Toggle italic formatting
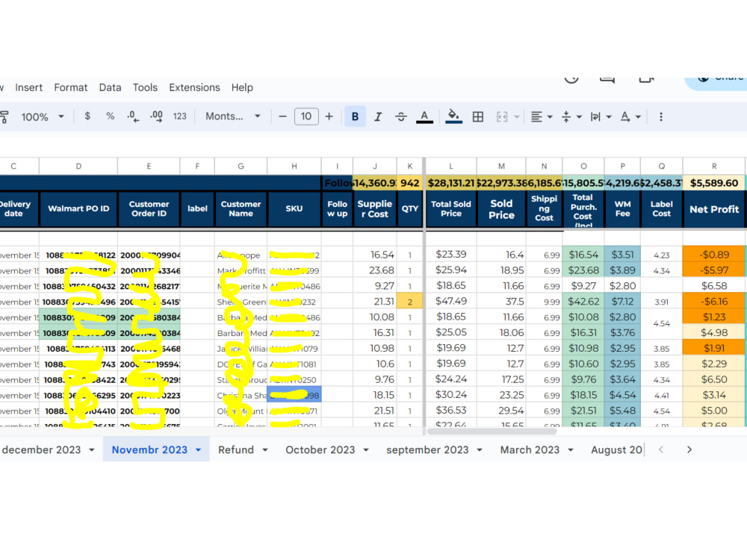Screen dimensions: 747x560 click(378, 116)
